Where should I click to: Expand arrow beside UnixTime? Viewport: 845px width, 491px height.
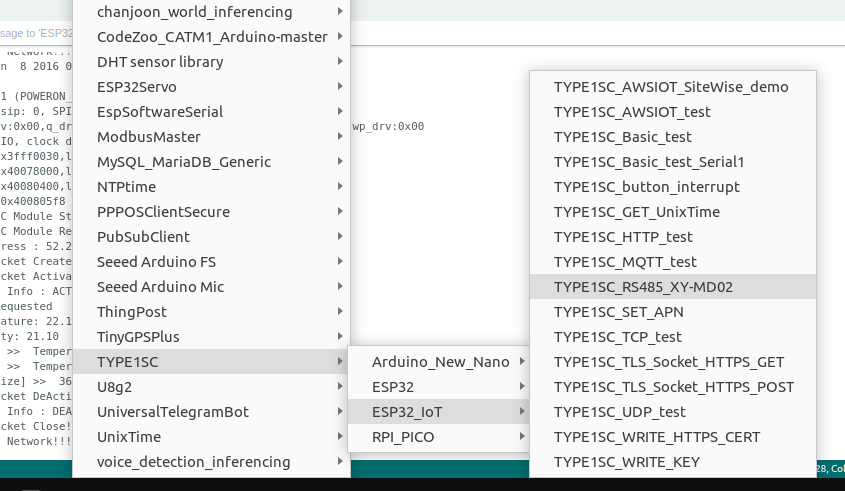click(340, 437)
